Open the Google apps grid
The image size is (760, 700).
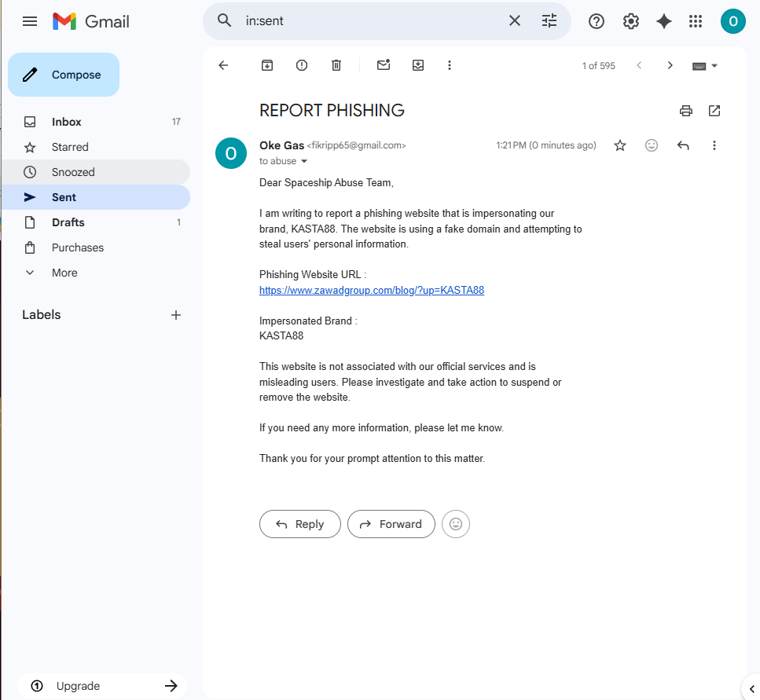click(x=696, y=21)
